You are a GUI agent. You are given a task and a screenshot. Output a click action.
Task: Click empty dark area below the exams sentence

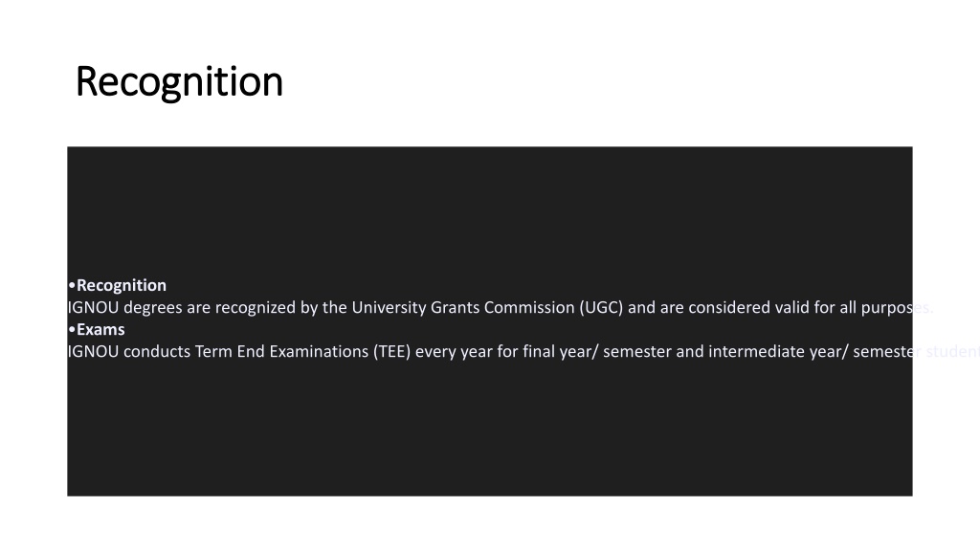[x=490, y=431]
